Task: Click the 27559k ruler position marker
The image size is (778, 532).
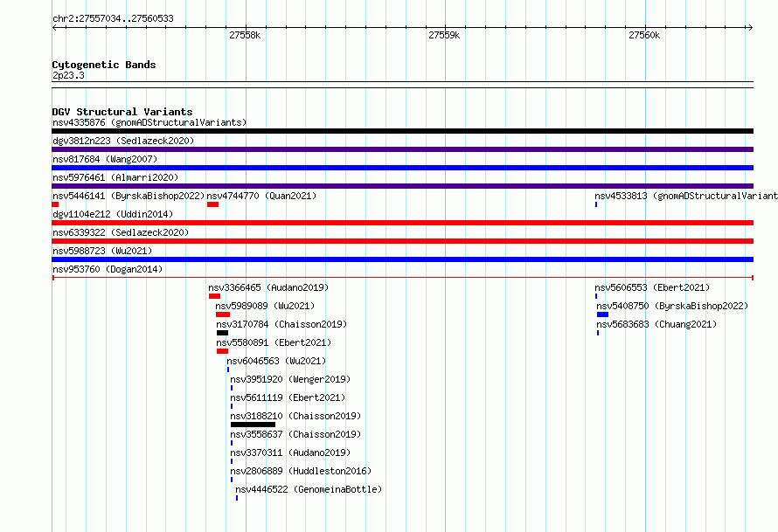Action: (x=444, y=35)
